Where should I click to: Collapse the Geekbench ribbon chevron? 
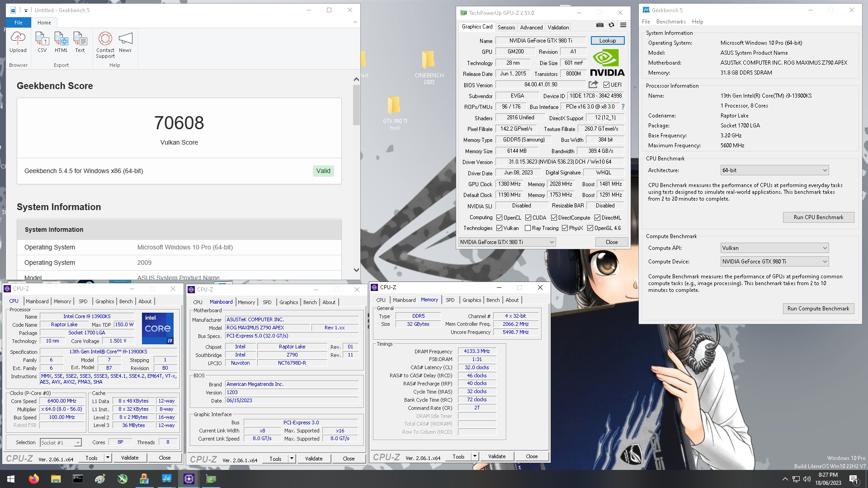[355, 22]
